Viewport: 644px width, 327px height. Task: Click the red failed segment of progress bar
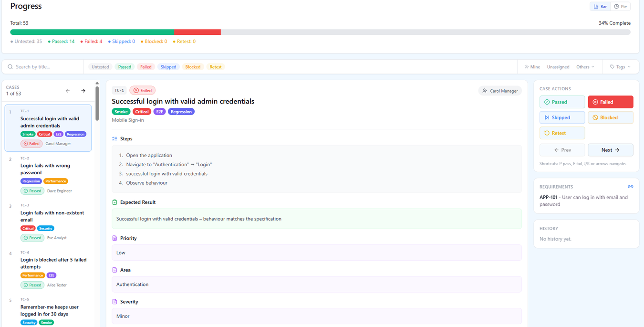tap(197, 32)
